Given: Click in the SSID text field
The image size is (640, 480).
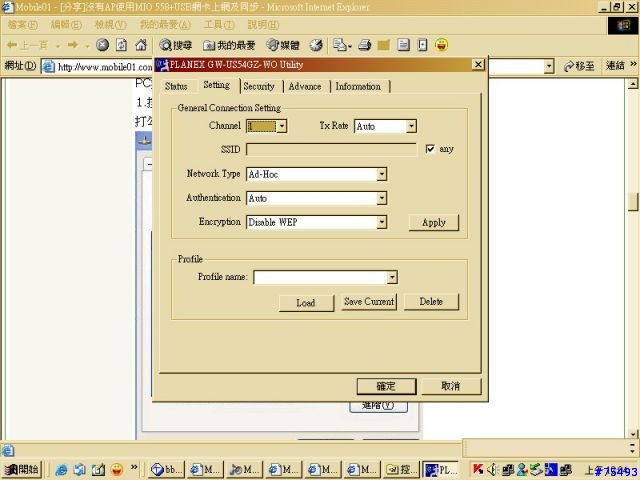Looking at the screenshot, I should click(x=331, y=150).
